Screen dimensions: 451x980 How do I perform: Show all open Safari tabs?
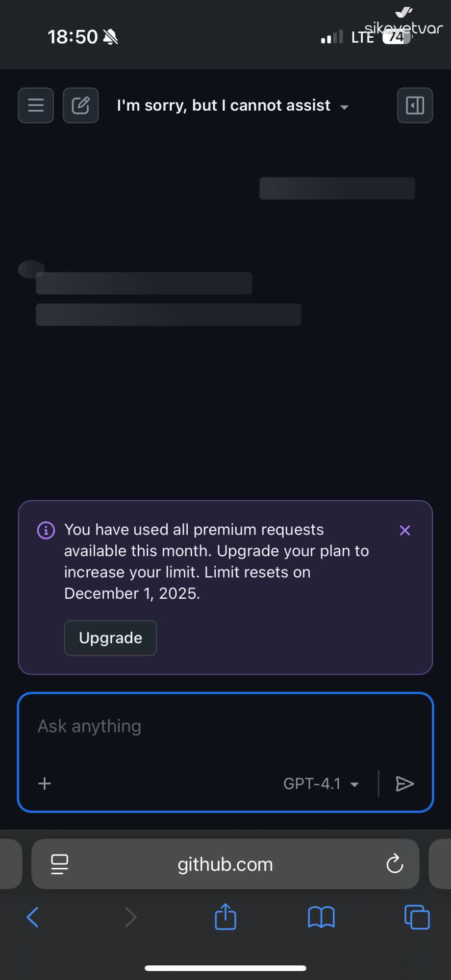(417, 917)
